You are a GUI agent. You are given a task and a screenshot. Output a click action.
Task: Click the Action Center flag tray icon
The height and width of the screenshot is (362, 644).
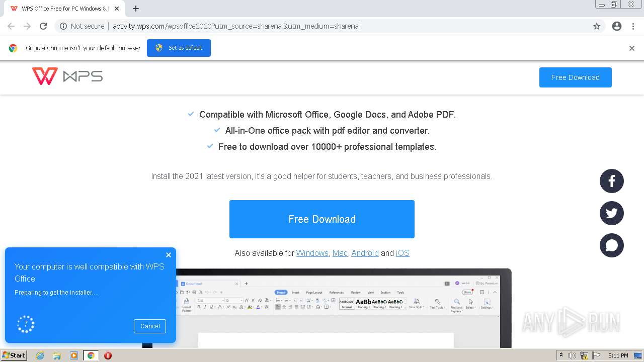596,355
